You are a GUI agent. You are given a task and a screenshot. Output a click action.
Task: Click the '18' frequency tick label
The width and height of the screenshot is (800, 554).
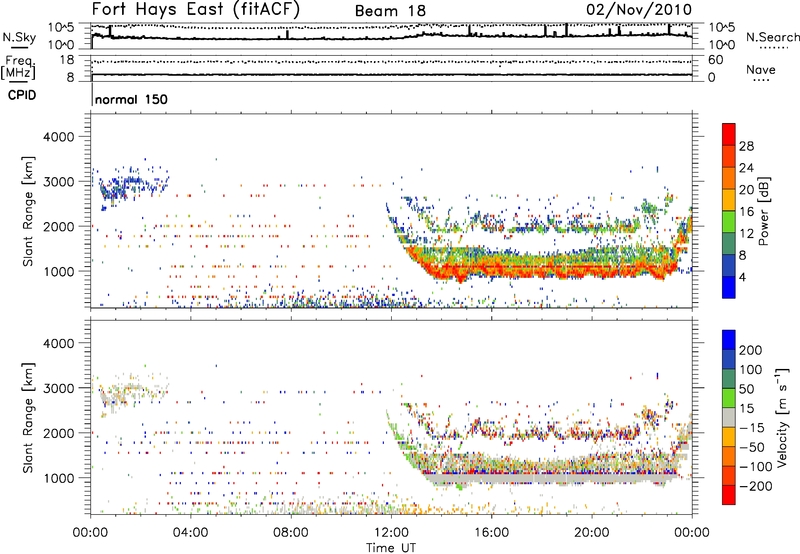(x=67, y=60)
